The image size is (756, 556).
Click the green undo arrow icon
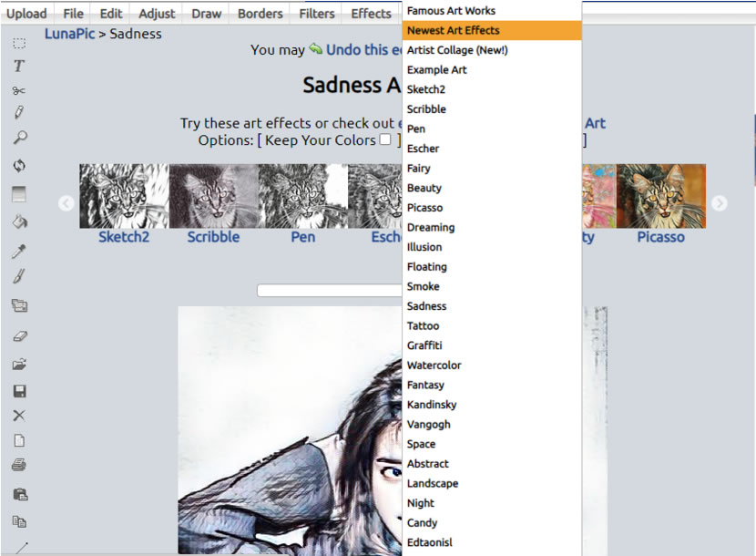(x=316, y=48)
